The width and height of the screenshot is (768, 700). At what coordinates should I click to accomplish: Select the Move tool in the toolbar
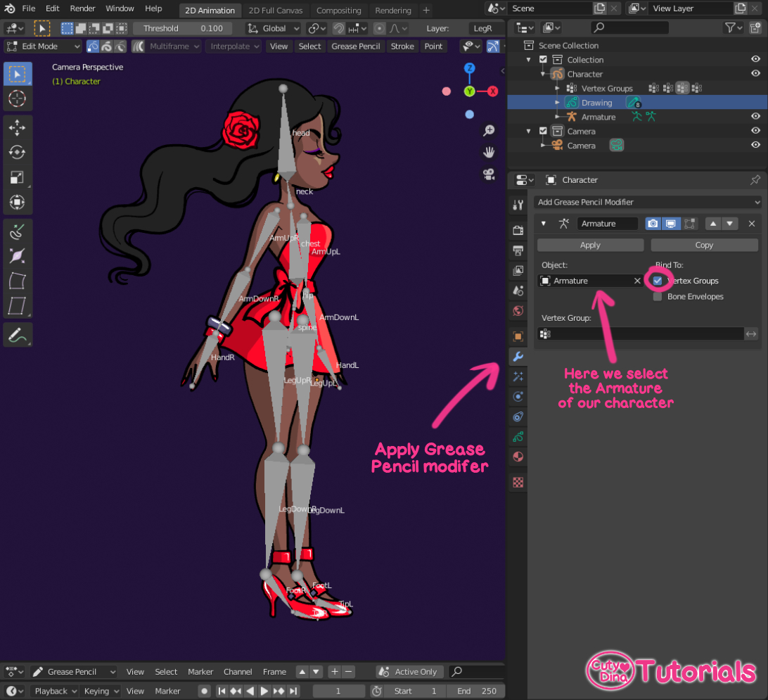point(17,125)
